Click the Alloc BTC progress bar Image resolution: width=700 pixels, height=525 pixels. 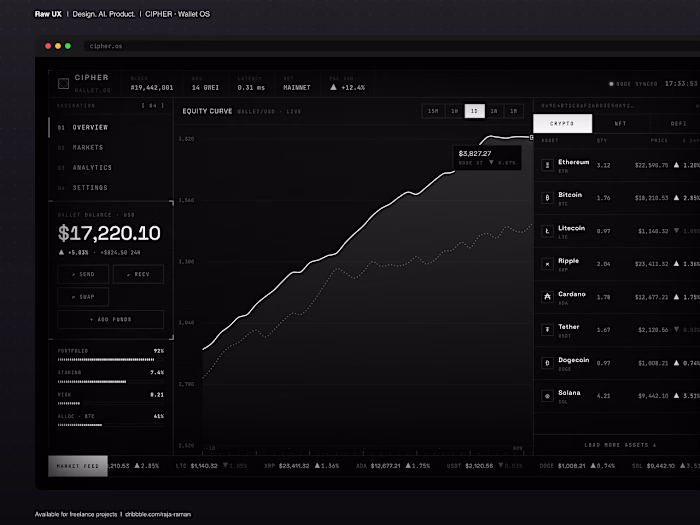[110, 425]
